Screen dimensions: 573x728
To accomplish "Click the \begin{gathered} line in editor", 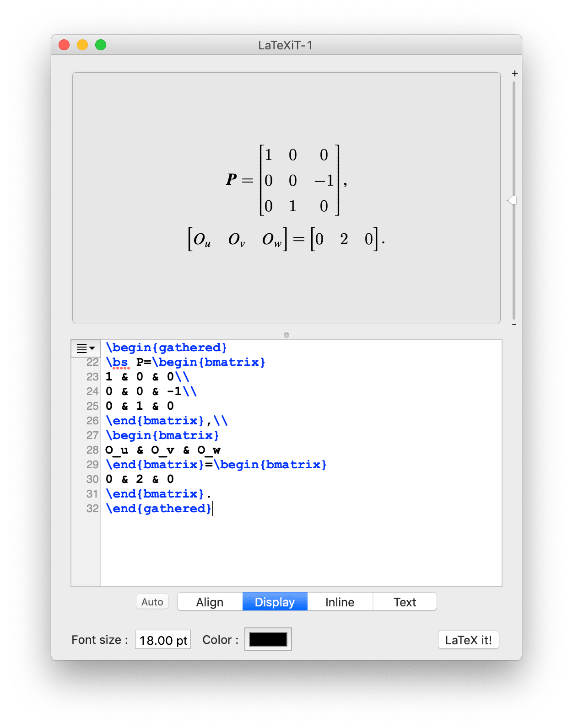I will pos(166,348).
